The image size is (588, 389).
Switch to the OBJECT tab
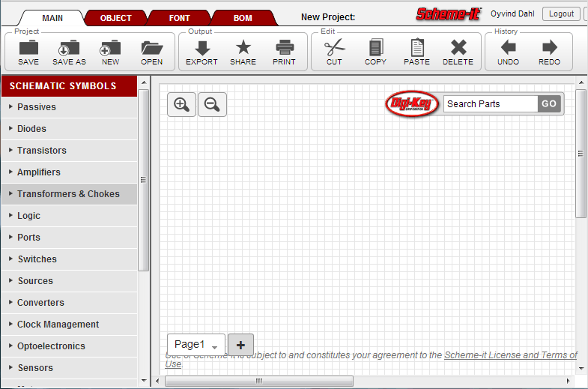coord(115,18)
